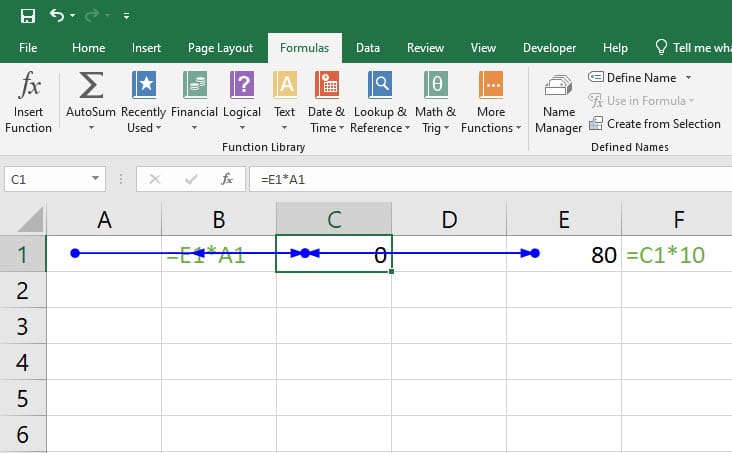
Task: Switch to the Data tab
Action: coord(367,48)
